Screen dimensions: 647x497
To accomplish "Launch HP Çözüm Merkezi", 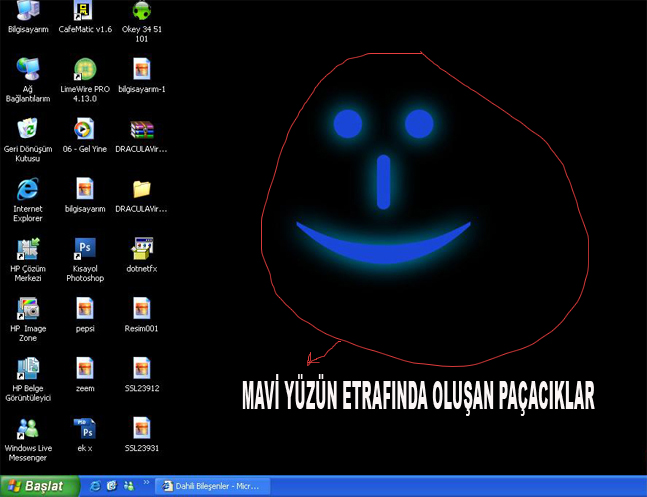I will tap(28, 248).
